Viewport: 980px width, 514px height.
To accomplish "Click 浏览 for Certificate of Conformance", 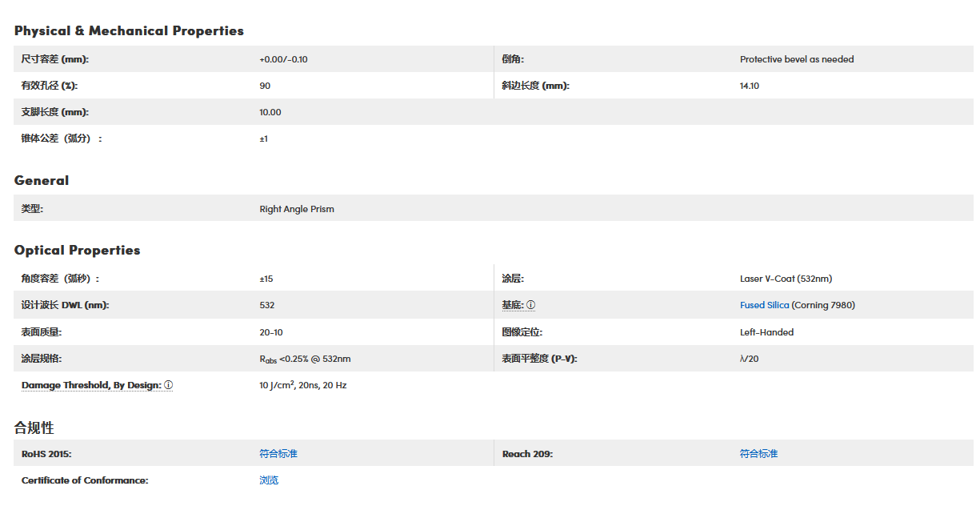I will (269, 480).
